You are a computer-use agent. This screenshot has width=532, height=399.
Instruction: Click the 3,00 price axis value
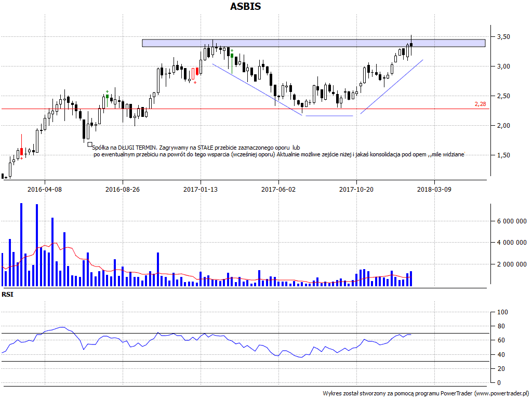point(503,66)
